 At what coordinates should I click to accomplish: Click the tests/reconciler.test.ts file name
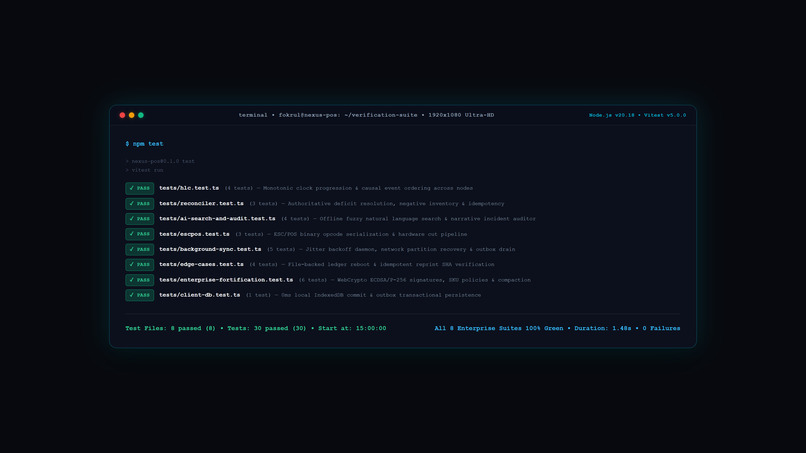(x=201, y=204)
